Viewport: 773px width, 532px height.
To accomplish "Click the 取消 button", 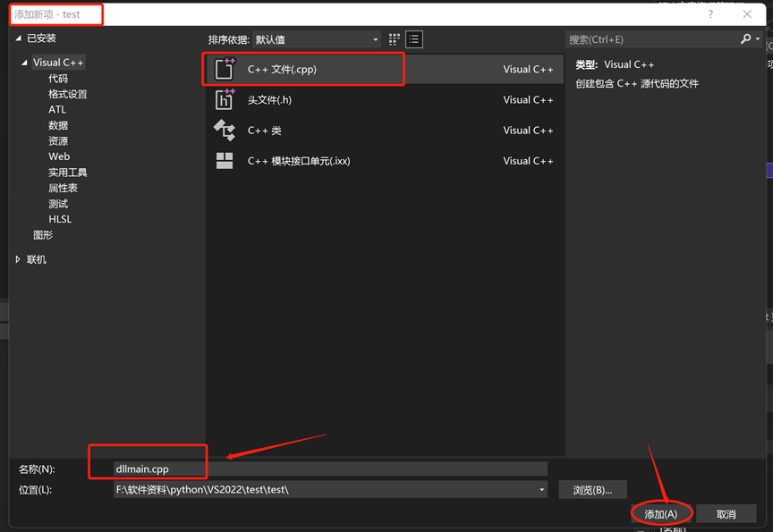I will [726, 514].
